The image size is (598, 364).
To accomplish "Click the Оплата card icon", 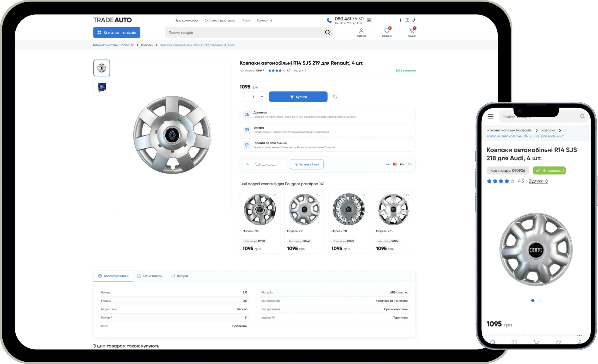I will pos(247,130).
